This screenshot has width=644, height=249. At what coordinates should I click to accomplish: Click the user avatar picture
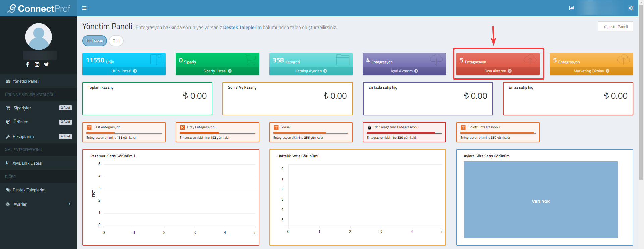click(39, 37)
